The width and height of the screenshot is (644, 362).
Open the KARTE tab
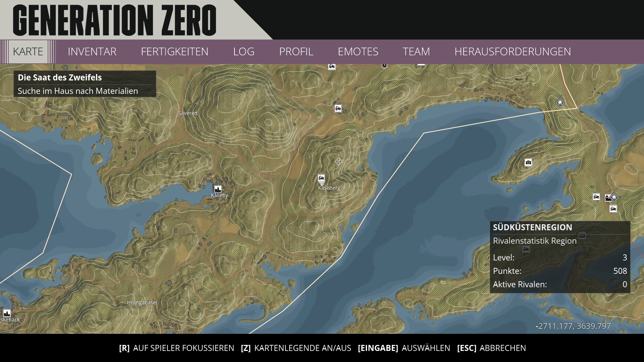[x=28, y=52]
